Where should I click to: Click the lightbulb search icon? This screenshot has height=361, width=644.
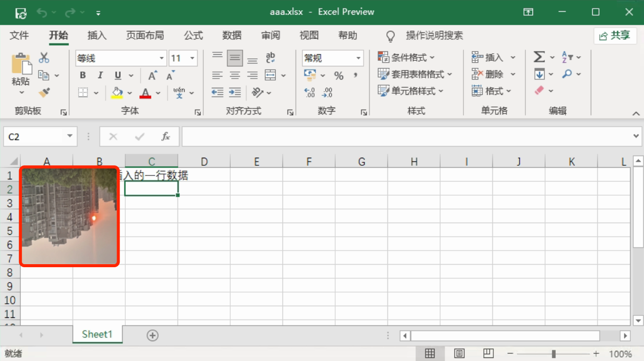pos(390,36)
